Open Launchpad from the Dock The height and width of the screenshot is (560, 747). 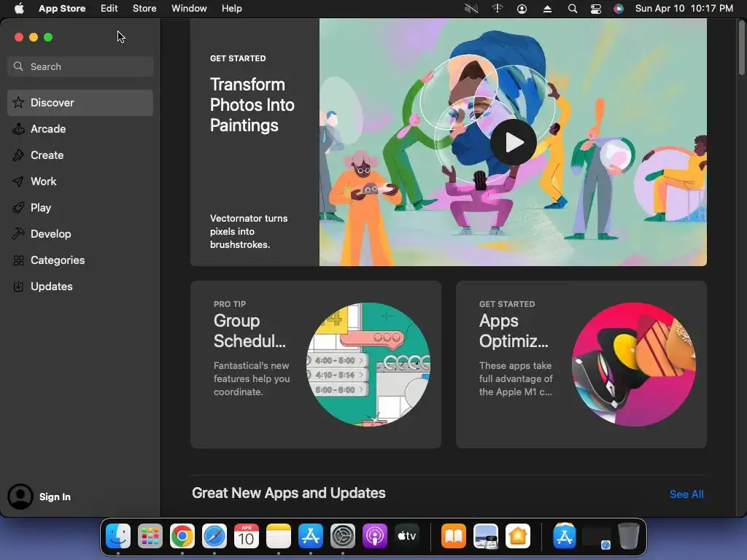pos(150,536)
